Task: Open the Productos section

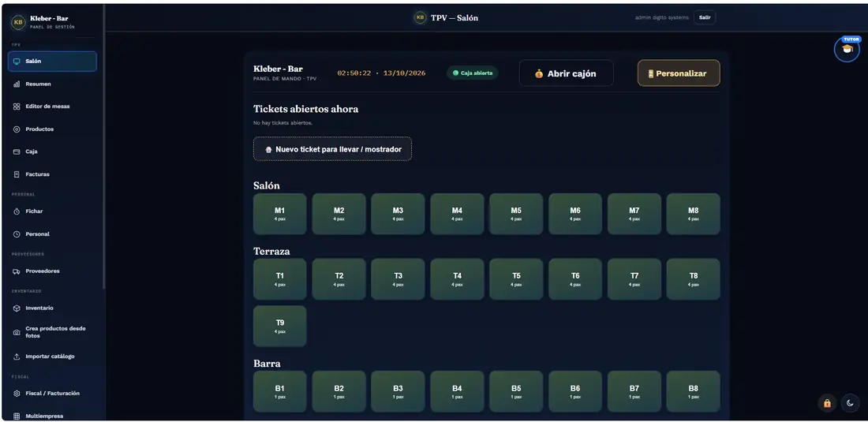Action: pos(53,129)
